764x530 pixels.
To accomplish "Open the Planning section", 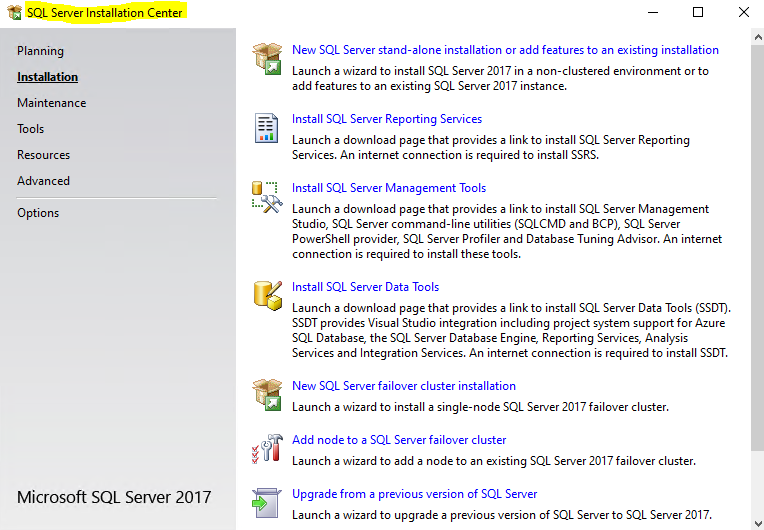I will point(40,51).
